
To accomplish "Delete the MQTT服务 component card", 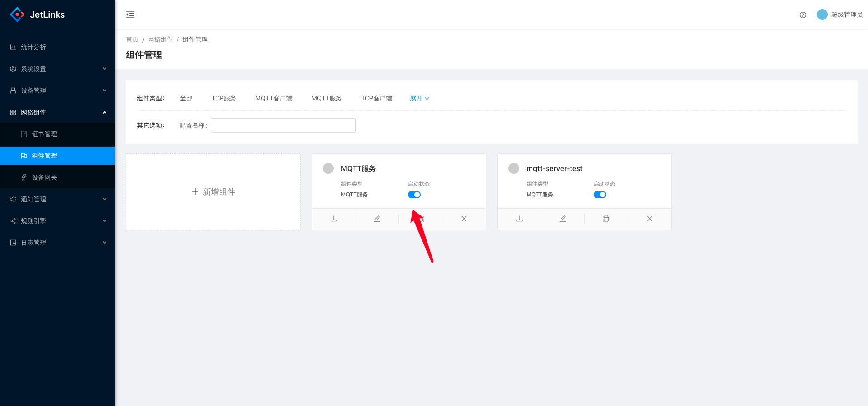I will pos(464,219).
